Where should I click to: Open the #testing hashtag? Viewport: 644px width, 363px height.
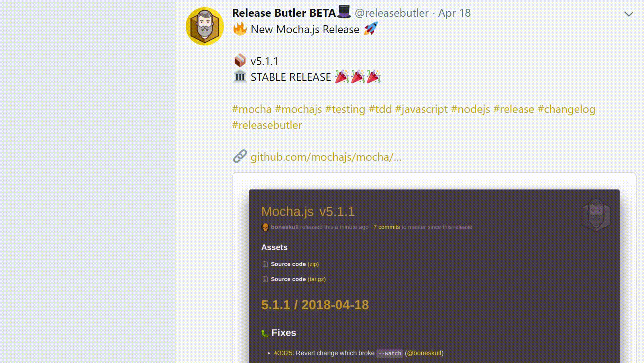coord(345,109)
